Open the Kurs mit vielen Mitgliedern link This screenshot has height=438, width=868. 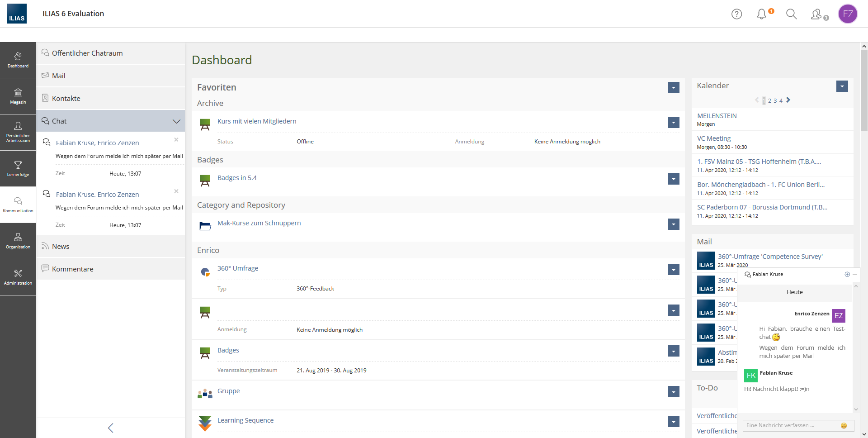point(257,121)
